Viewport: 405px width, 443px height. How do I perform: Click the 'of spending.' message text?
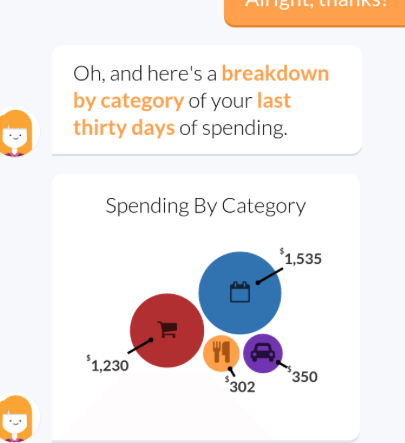pyautogui.click(x=233, y=129)
